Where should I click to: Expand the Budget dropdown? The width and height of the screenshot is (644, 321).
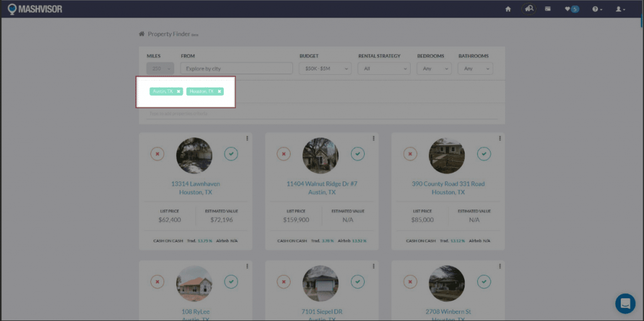click(x=325, y=69)
